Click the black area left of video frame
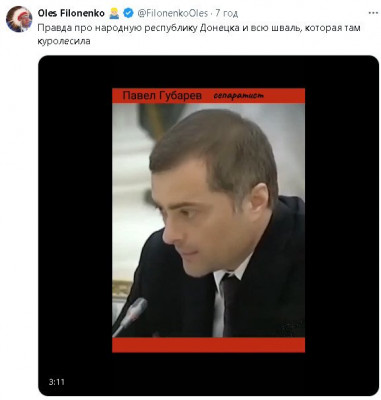 [x=75, y=220]
